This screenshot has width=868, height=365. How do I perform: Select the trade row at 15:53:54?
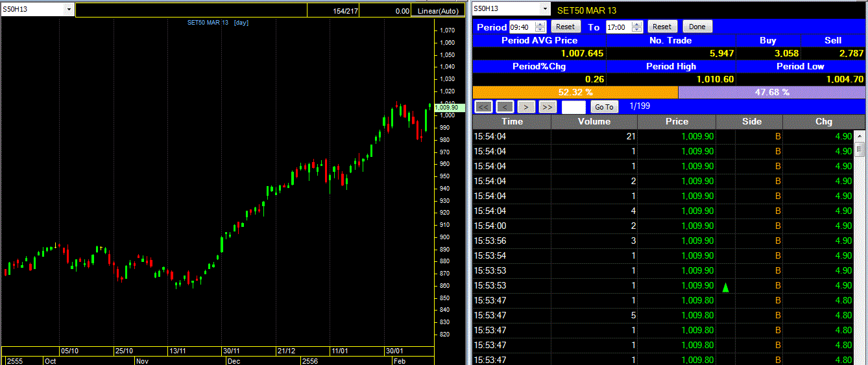coord(663,255)
